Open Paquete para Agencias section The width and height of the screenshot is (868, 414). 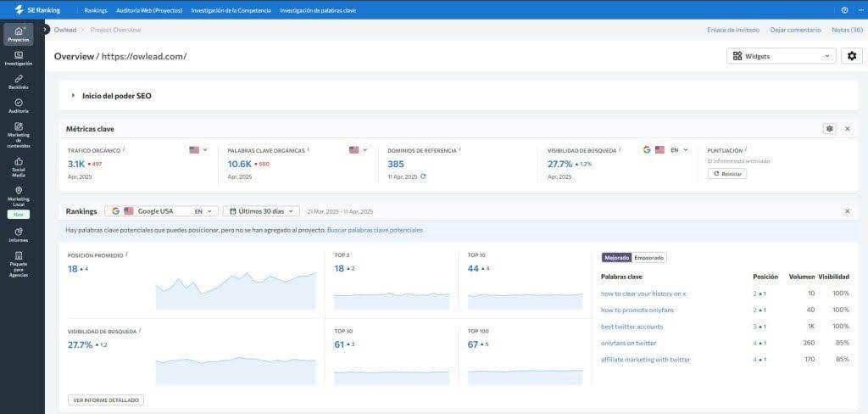click(x=19, y=265)
